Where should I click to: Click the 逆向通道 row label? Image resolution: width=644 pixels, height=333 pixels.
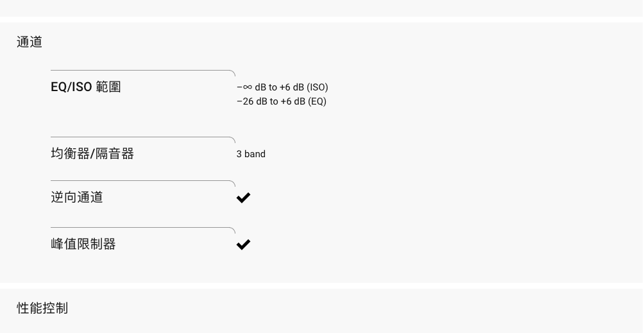point(77,197)
